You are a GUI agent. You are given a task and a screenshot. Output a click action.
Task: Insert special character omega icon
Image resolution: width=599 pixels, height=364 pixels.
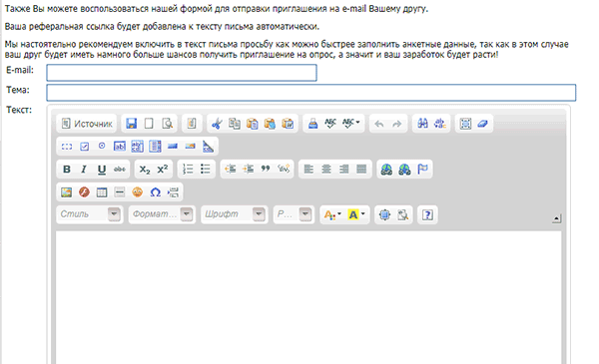pyautogui.click(x=155, y=191)
